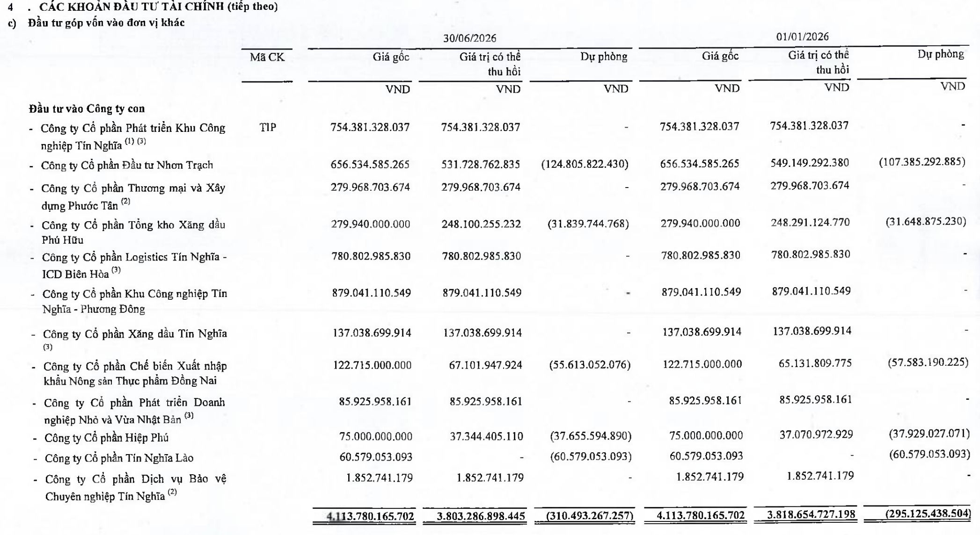980x535 pixels.
Task: Select recoverable value 67.101.947.924
Action: coord(485,365)
